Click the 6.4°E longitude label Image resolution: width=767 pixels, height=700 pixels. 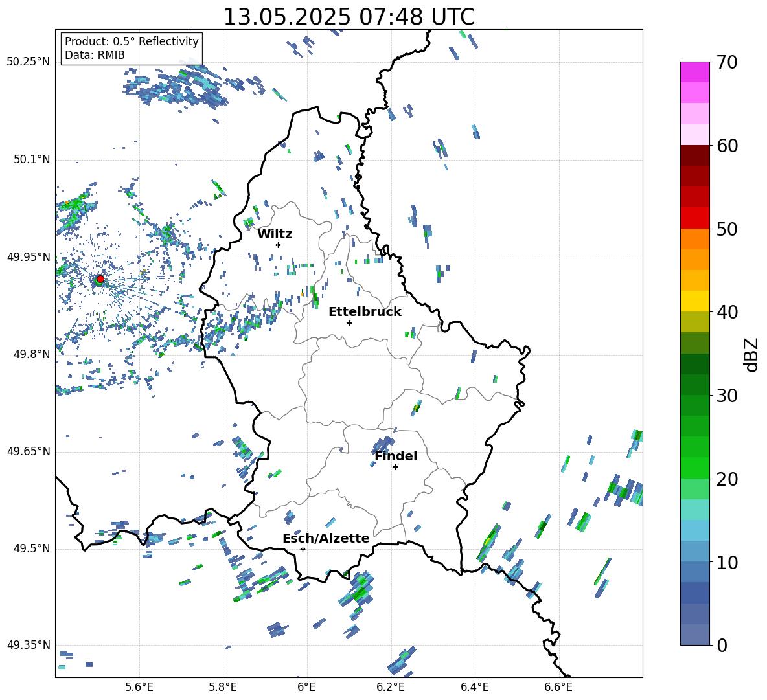pos(474,687)
